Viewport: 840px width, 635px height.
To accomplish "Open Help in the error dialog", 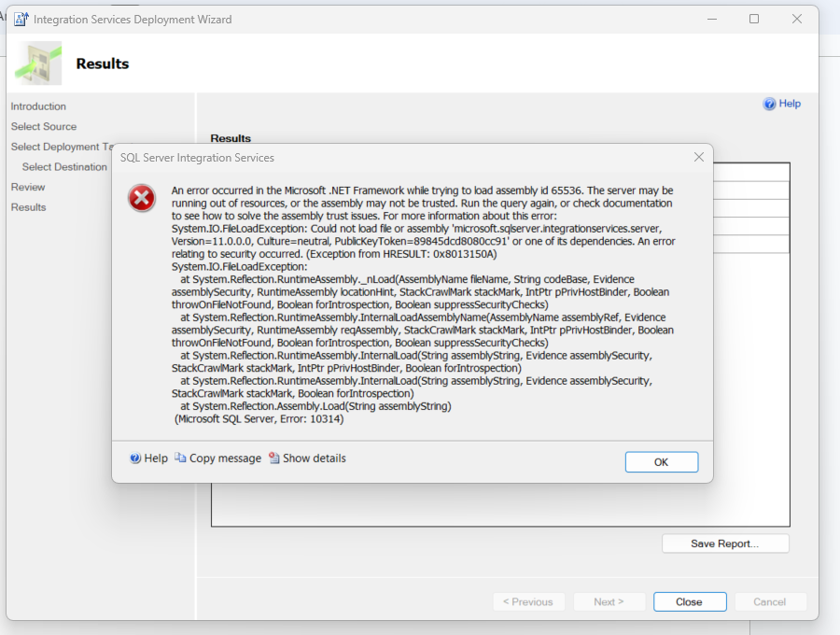I will (149, 459).
